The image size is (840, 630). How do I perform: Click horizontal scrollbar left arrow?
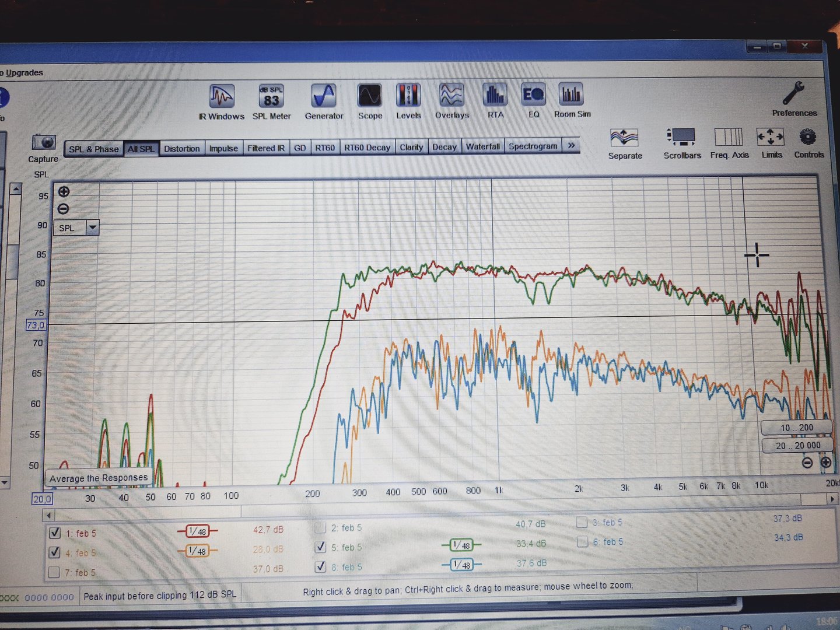pyautogui.click(x=48, y=515)
